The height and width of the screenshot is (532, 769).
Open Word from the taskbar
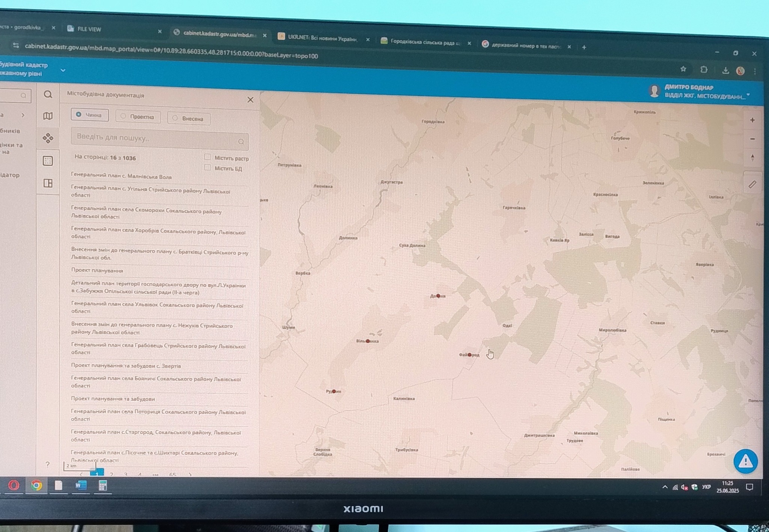[x=80, y=485]
